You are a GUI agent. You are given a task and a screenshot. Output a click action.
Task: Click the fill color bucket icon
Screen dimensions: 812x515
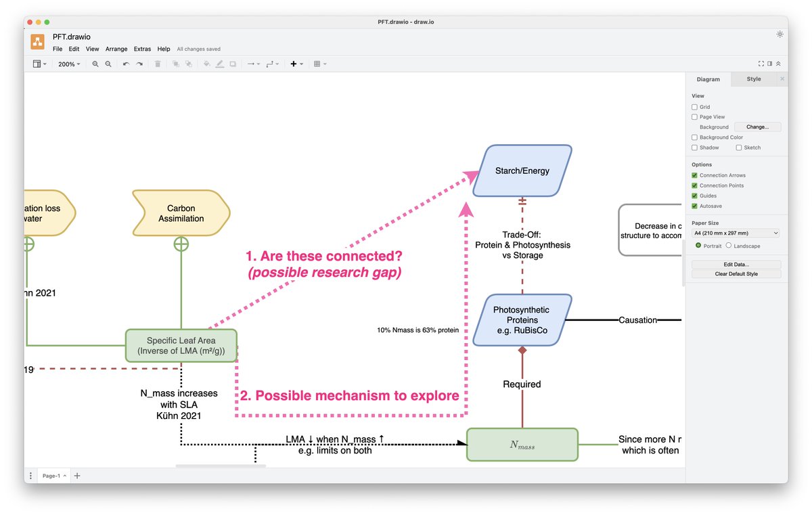coord(207,64)
